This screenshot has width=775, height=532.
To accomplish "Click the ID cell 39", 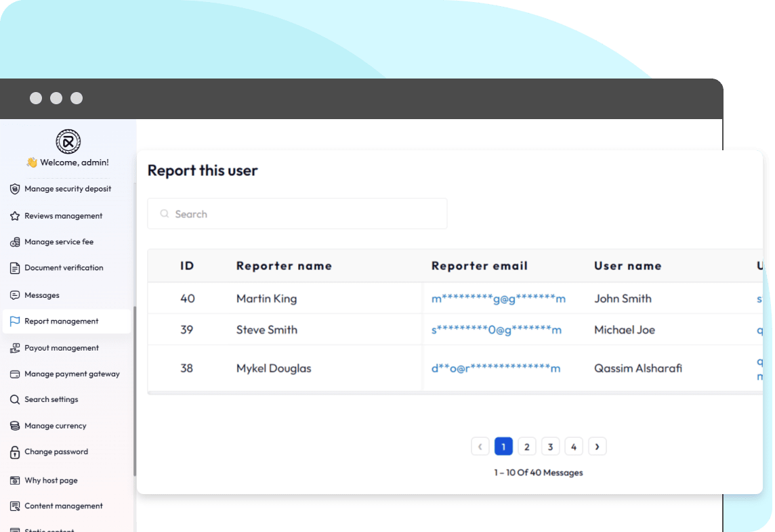I will click(186, 330).
